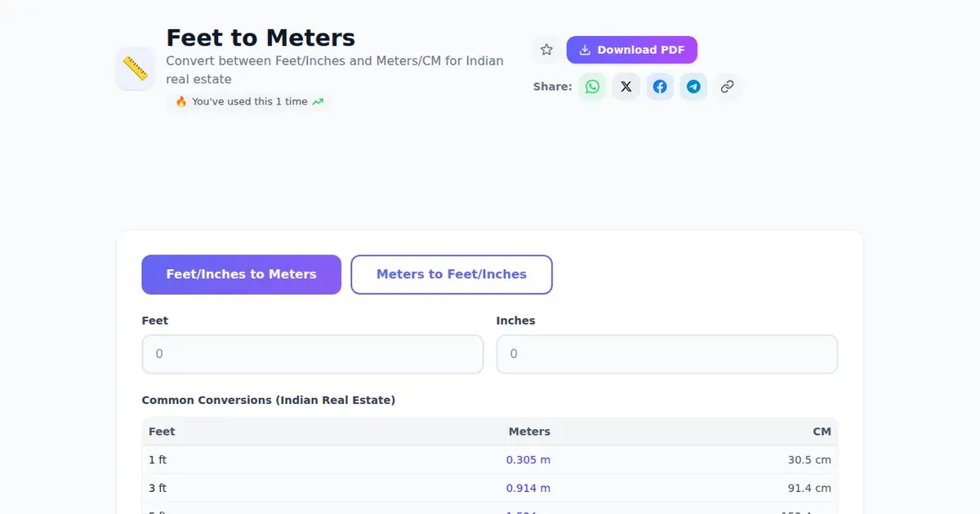Viewport: 980px width, 514px height.
Task: Click the "Feet" column header
Action: [162, 432]
